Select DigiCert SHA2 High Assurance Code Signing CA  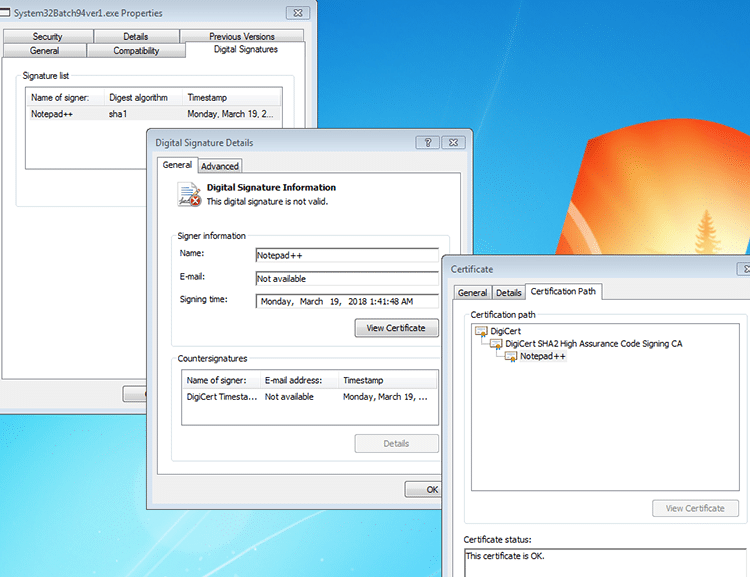[594, 344]
